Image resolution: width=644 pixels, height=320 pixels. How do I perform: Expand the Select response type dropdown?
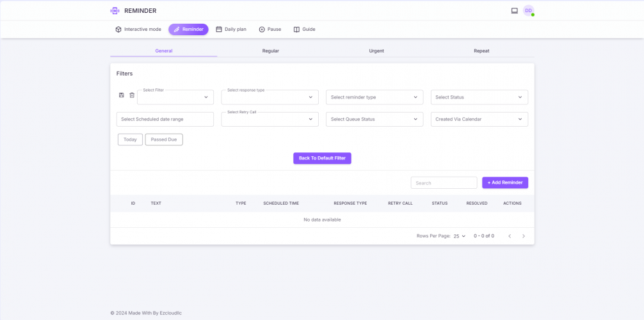tap(270, 97)
